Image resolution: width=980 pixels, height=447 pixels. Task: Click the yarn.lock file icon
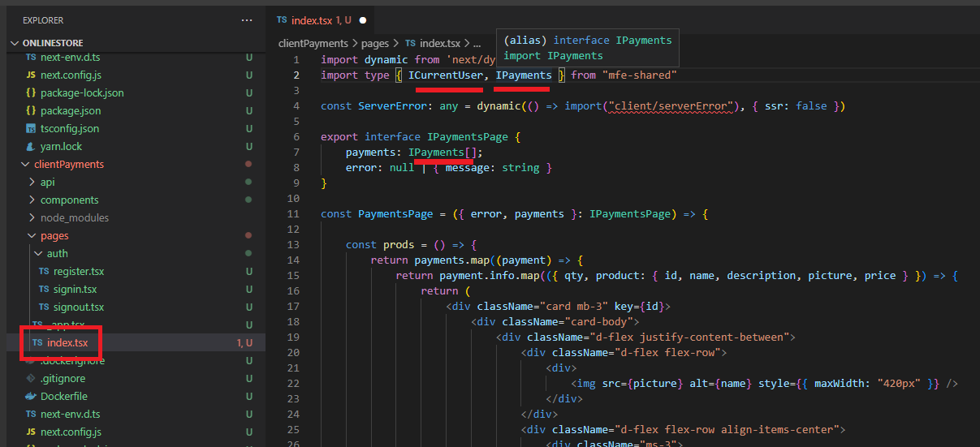[x=31, y=147]
